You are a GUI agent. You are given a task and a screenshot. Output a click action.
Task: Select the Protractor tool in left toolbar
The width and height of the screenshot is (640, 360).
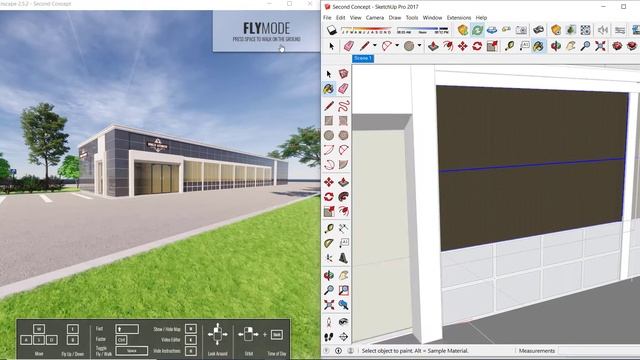point(329,243)
